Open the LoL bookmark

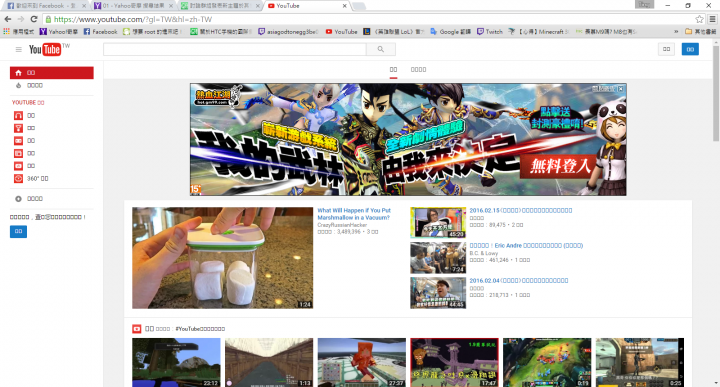pos(394,32)
